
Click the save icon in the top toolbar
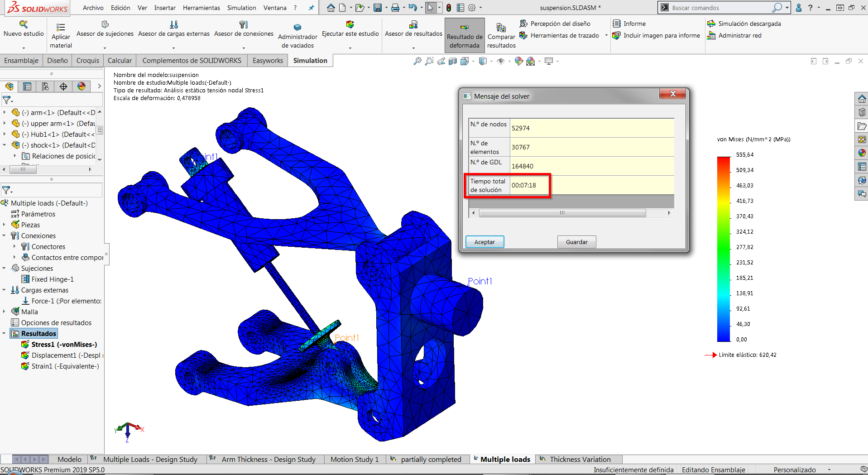pyautogui.click(x=377, y=8)
